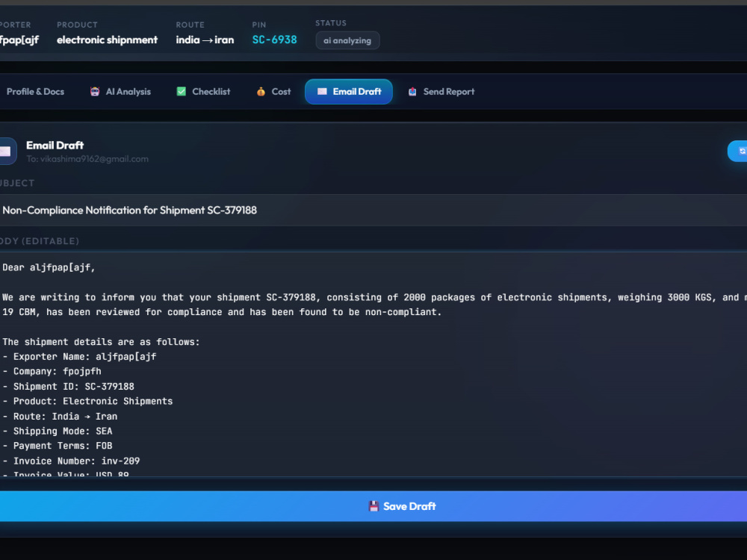
Task: Click the money bag icon beside Cost
Action: (x=261, y=91)
